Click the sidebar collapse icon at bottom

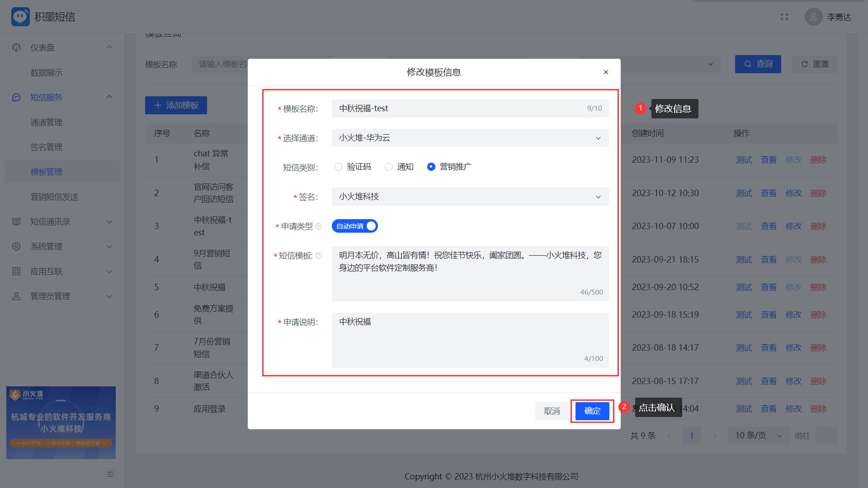[x=110, y=474]
